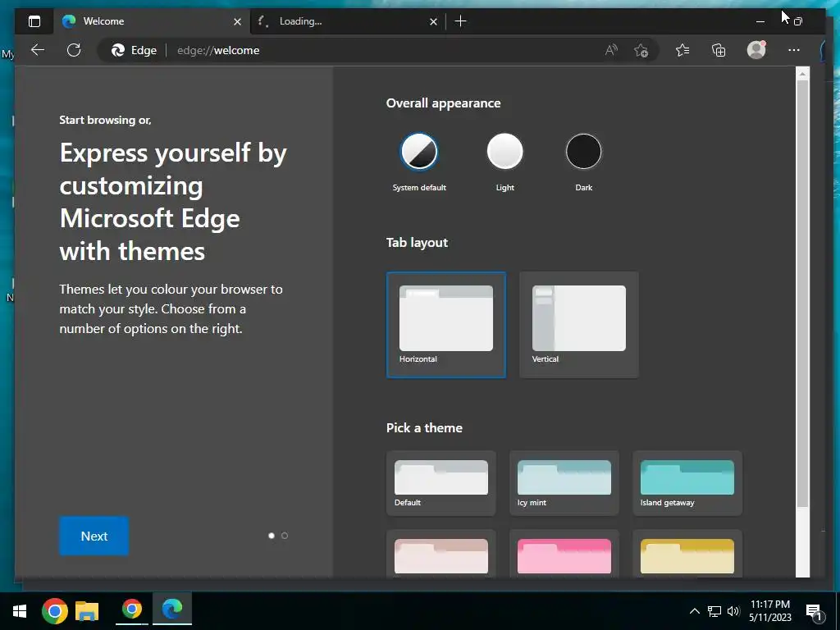Open a new tab with plus button
Viewport: 840px width, 630px height.
pos(461,21)
